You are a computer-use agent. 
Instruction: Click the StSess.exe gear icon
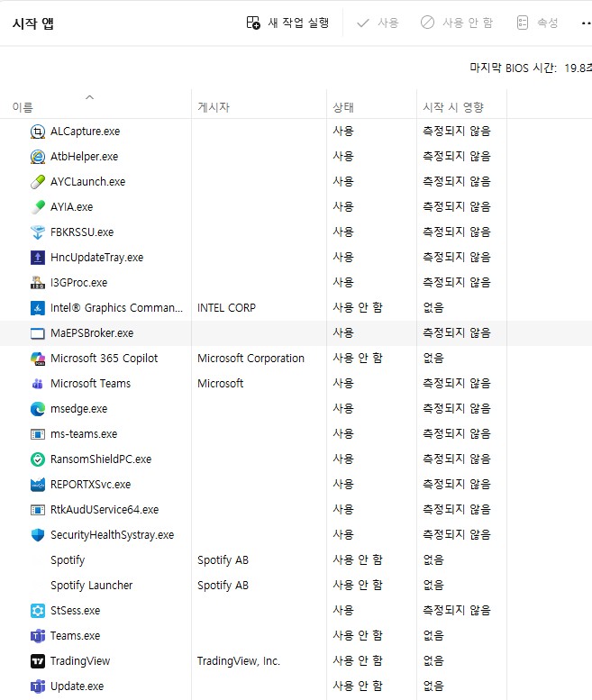click(38, 611)
